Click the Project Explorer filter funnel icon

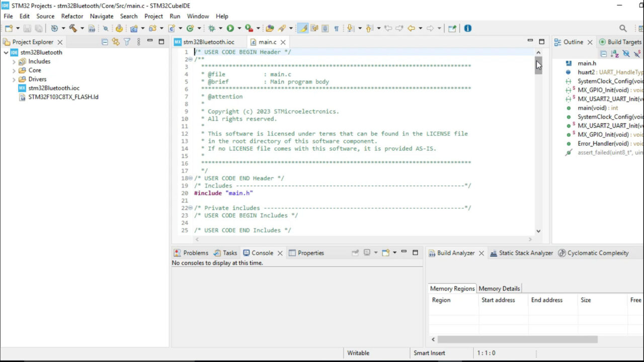tap(127, 42)
